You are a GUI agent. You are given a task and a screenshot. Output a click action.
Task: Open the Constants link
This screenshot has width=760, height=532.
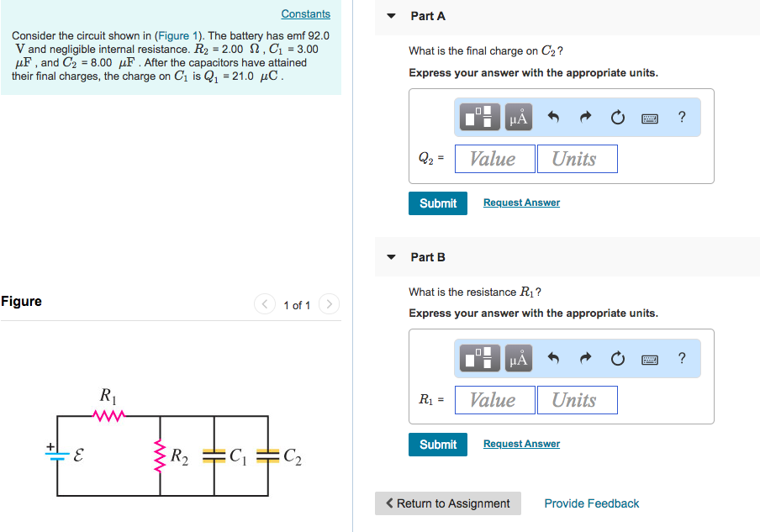305,13
